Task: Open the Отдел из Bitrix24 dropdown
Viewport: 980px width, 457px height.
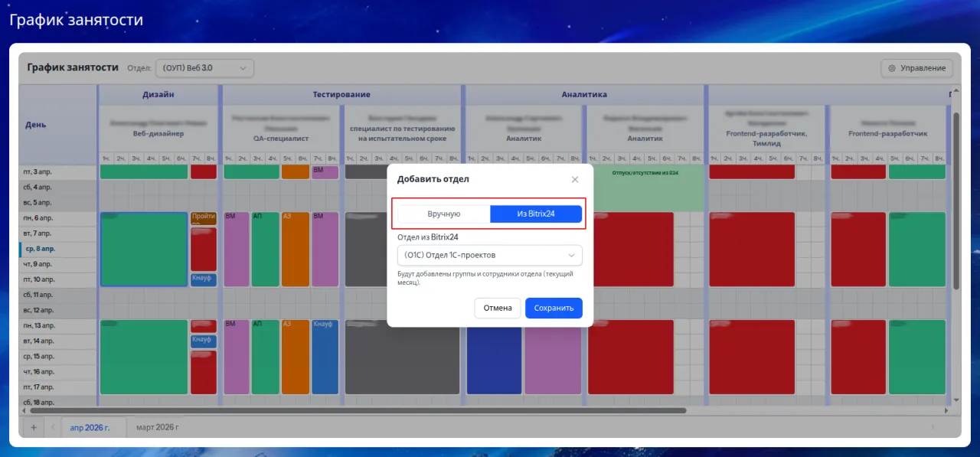Action: [x=489, y=255]
